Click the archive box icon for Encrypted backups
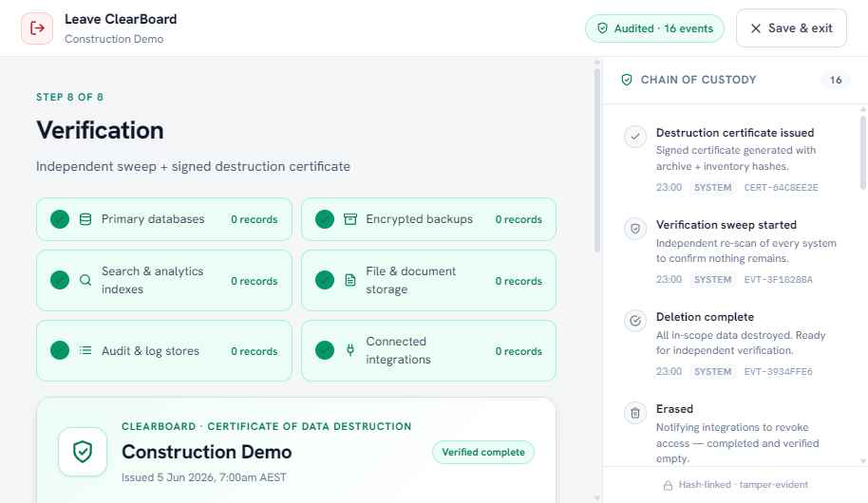 350,219
